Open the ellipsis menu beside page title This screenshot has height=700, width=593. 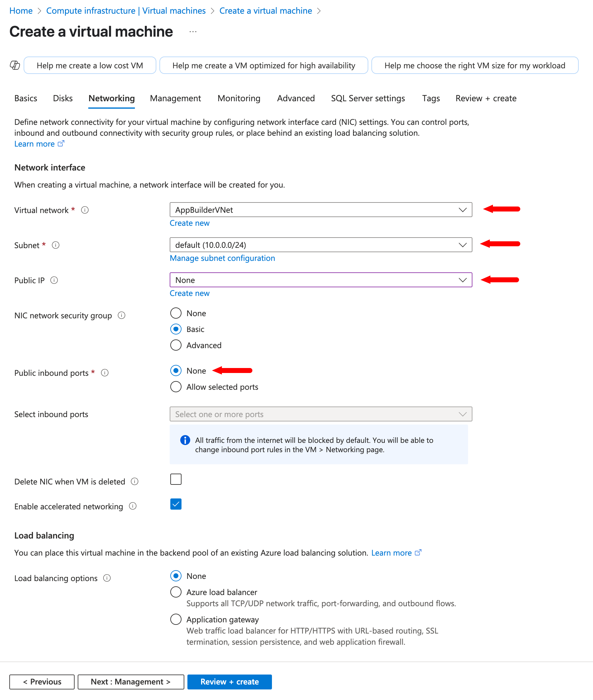coord(193,32)
